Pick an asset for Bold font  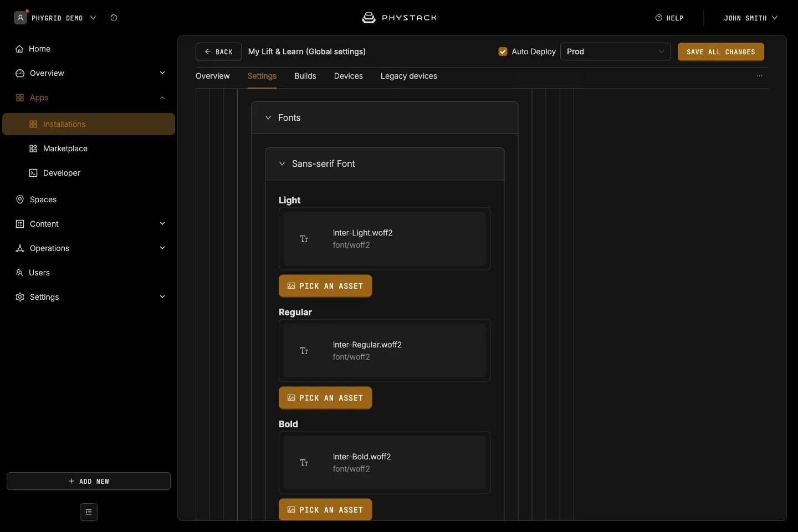325,510
